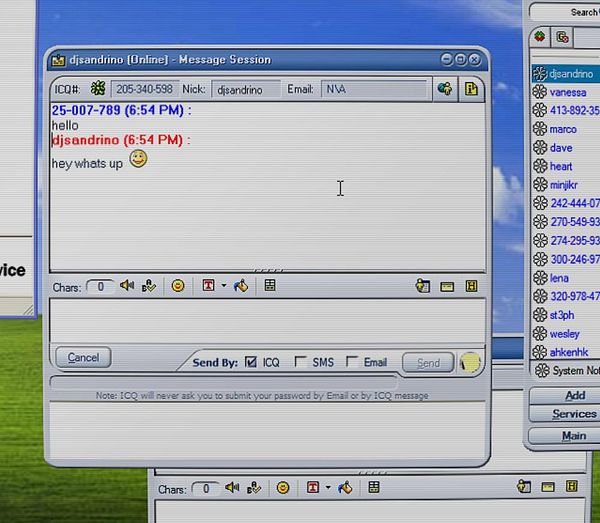The height and width of the screenshot is (523, 600).
Task: Toggle speaker icon in the back message window
Action: coord(232,487)
